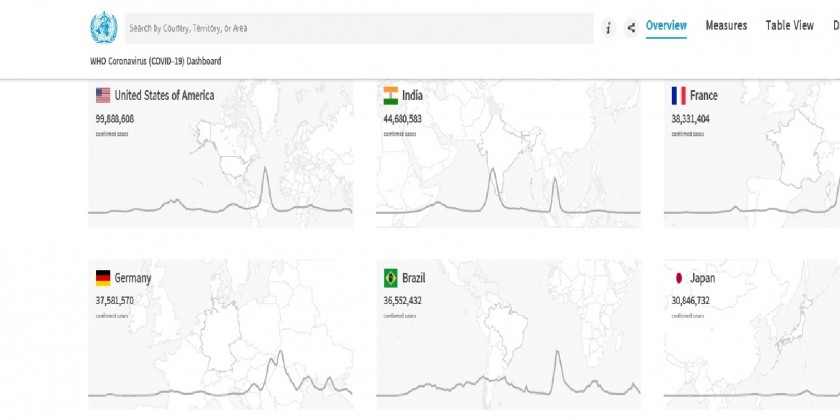This screenshot has height=420, width=840.
Task: Click the WHO logo icon
Action: [103, 28]
